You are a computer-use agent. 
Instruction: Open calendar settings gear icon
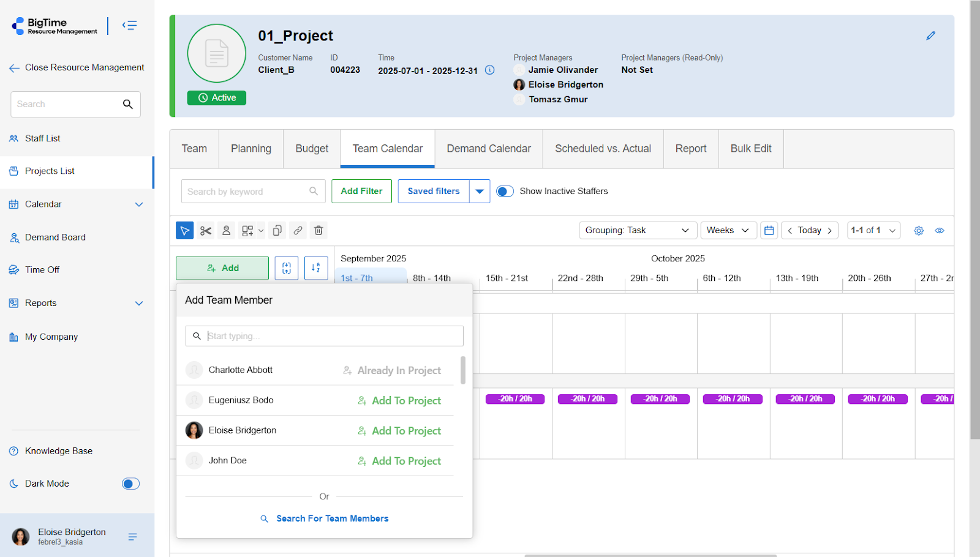(x=919, y=231)
